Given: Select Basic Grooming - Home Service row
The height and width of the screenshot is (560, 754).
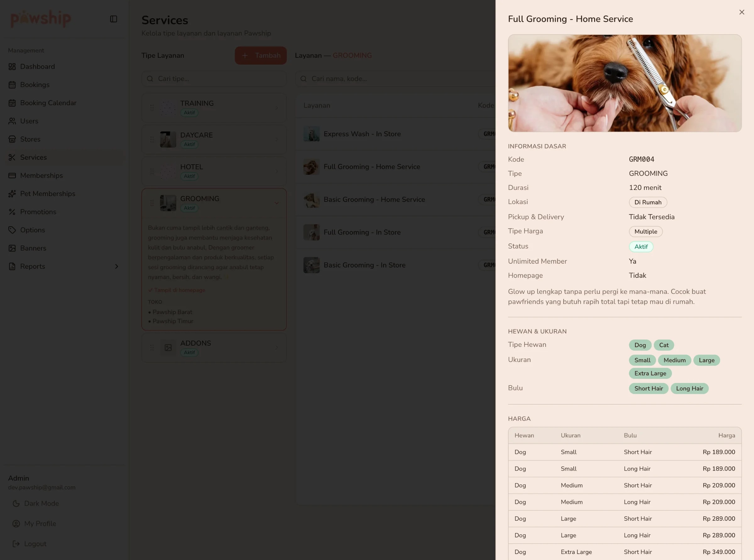Looking at the screenshot, I should 395,200.
